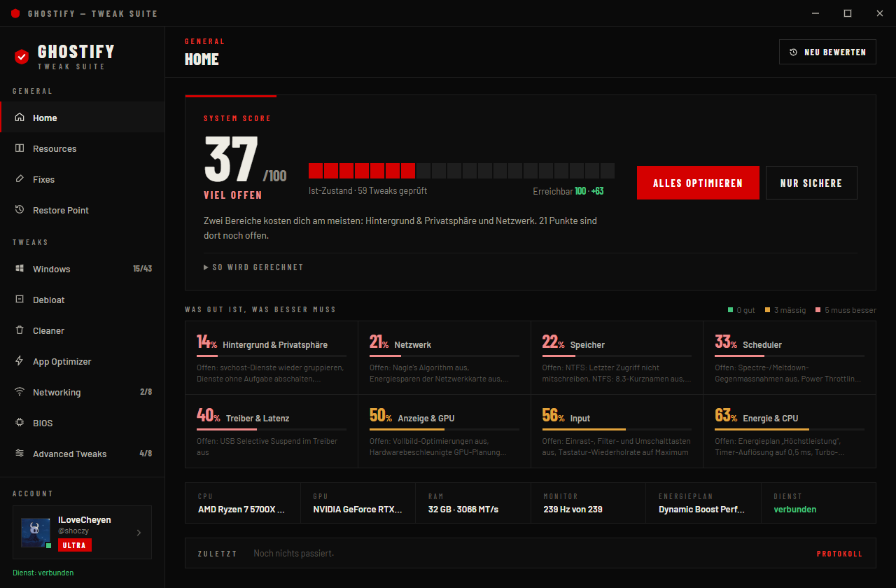
Task: Click the Neu bewerten button
Action: point(827,52)
